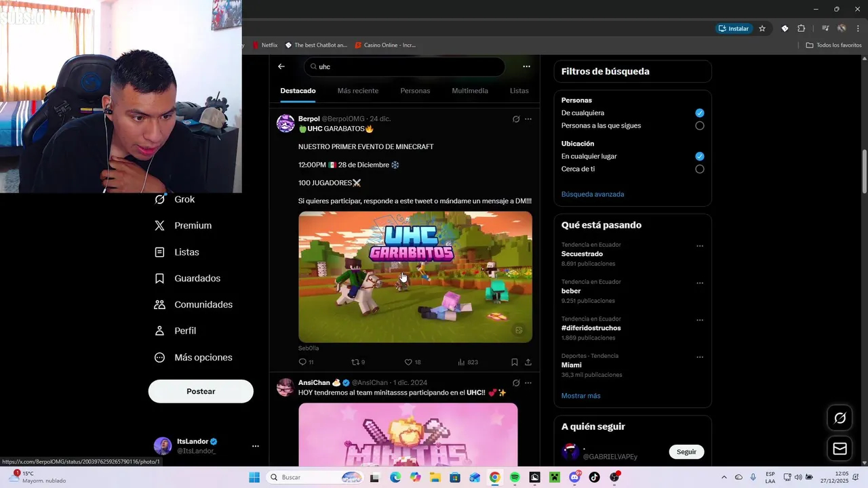This screenshot has height=488, width=868.
Task: Like Berpol's tweet with 18 likes
Action: pyautogui.click(x=412, y=362)
